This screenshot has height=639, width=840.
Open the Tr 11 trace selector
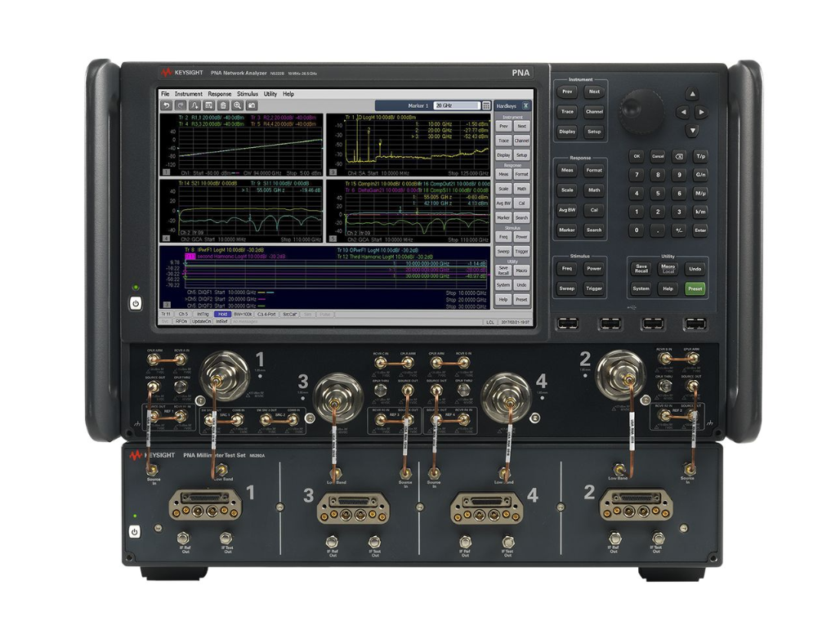pyautogui.click(x=164, y=313)
